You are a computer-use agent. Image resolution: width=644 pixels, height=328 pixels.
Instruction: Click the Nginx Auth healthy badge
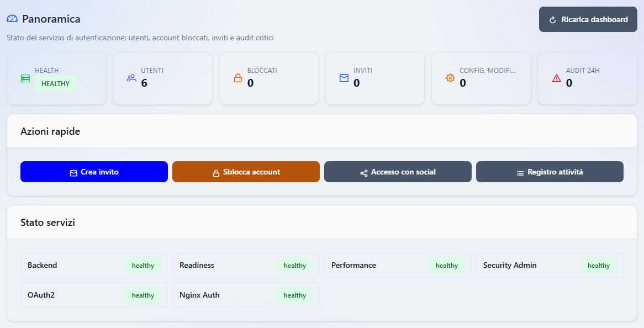tap(295, 295)
